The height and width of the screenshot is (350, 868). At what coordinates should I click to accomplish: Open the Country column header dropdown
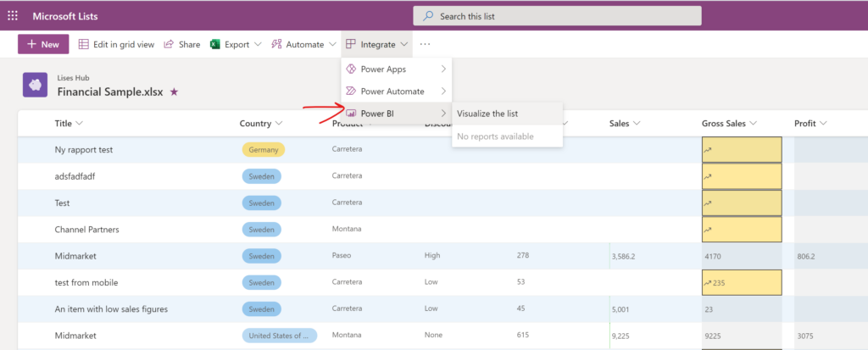(261, 124)
